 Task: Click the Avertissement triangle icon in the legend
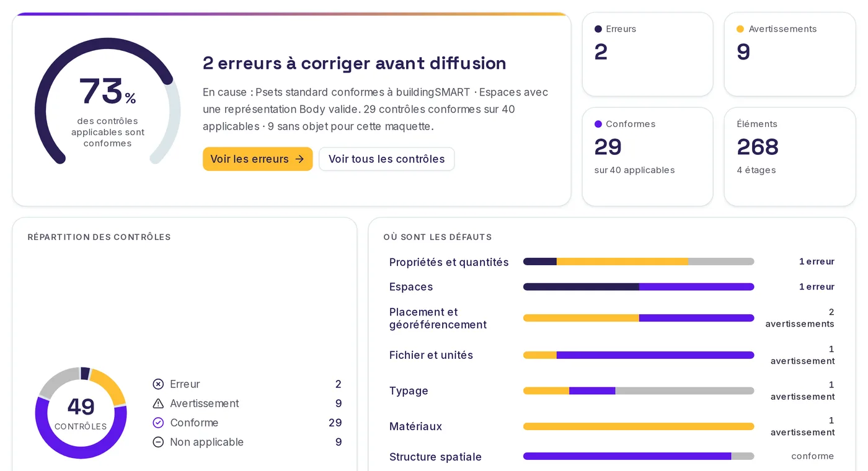pyautogui.click(x=158, y=403)
